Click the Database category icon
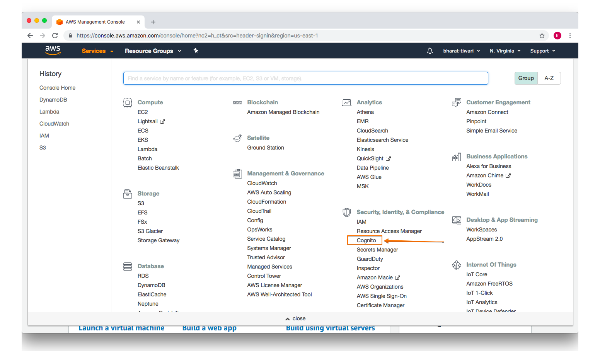This screenshot has width=600, height=364. pos(128,267)
